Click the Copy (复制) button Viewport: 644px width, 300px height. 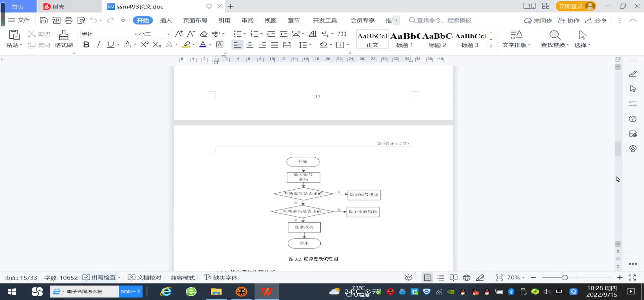pyautogui.click(x=39, y=45)
